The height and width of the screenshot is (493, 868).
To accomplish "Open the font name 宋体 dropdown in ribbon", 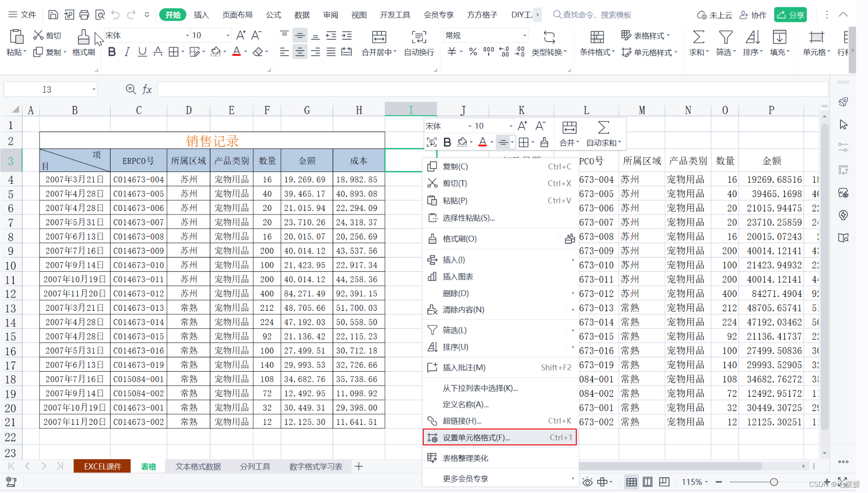I will 187,35.
